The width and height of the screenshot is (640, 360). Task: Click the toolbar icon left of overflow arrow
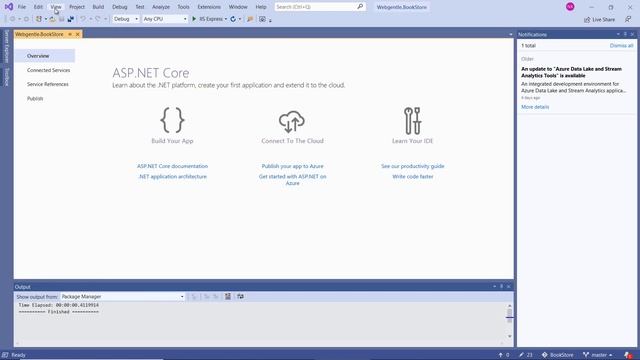(262, 19)
